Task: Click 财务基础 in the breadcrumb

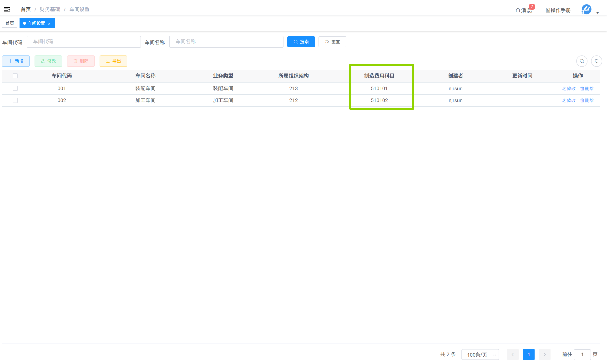Action: click(x=50, y=9)
